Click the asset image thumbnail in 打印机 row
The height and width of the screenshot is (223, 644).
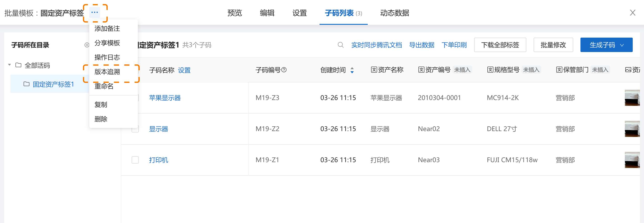pos(632,160)
